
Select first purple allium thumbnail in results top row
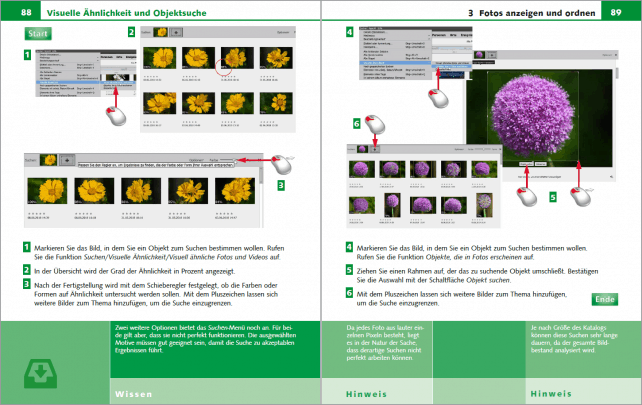pos(362,169)
